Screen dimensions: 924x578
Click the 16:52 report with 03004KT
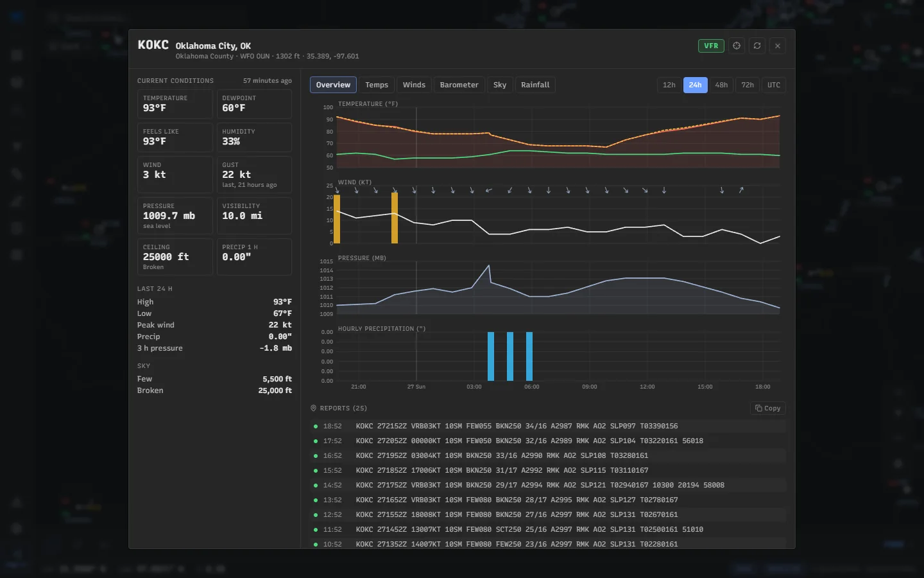tap(548, 455)
